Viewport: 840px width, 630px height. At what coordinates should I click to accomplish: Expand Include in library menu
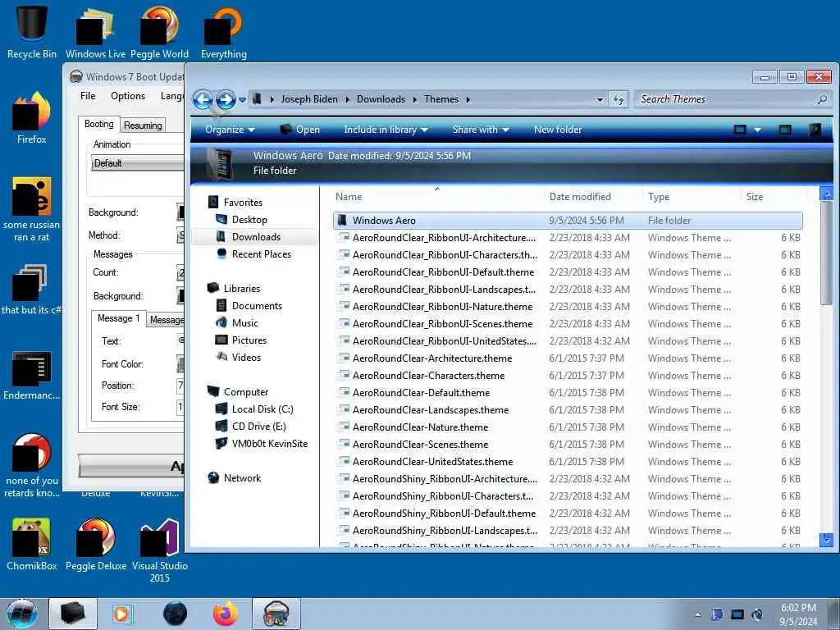(386, 130)
